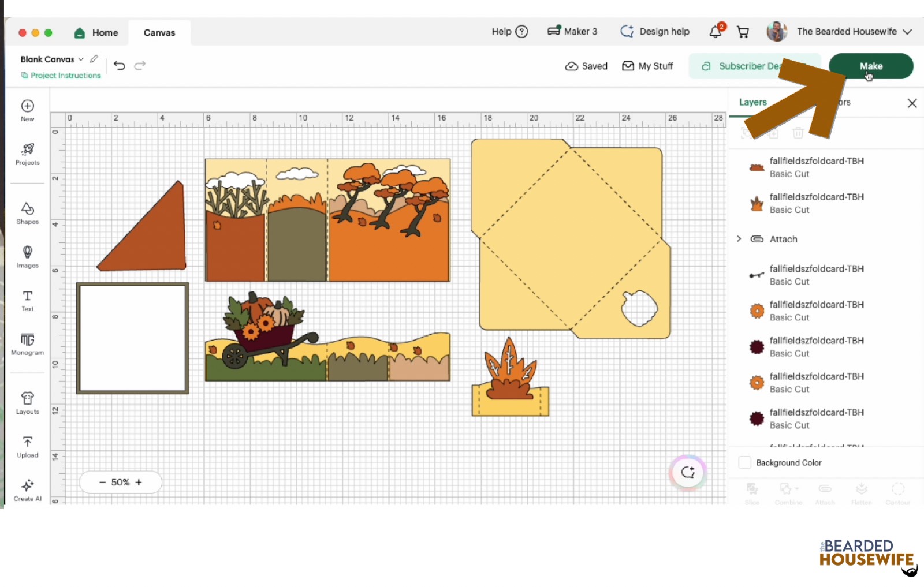This screenshot has width=924, height=587.
Task: Select the Text tool
Action: coord(27,301)
